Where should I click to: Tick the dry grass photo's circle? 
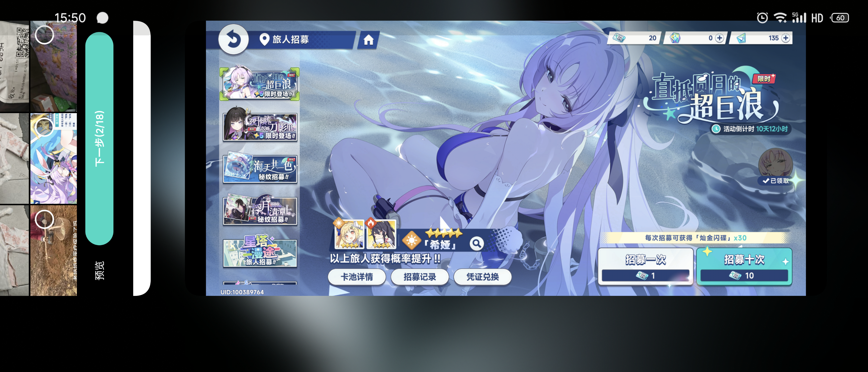click(45, 219)
